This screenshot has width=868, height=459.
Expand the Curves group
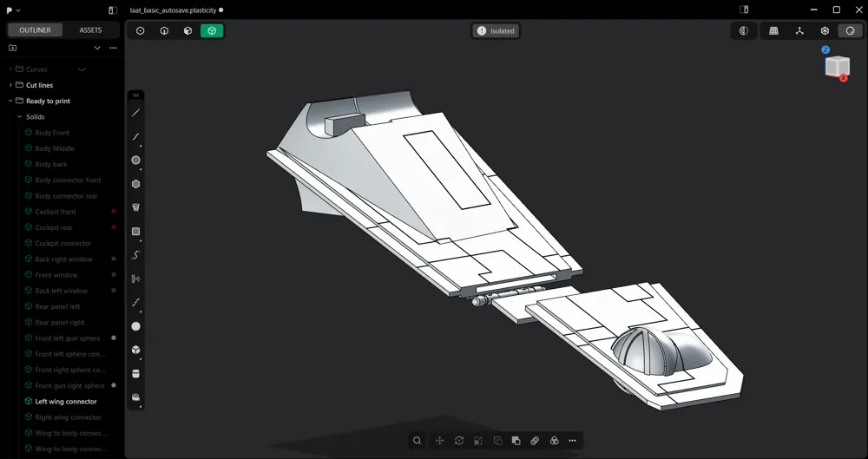10,69
